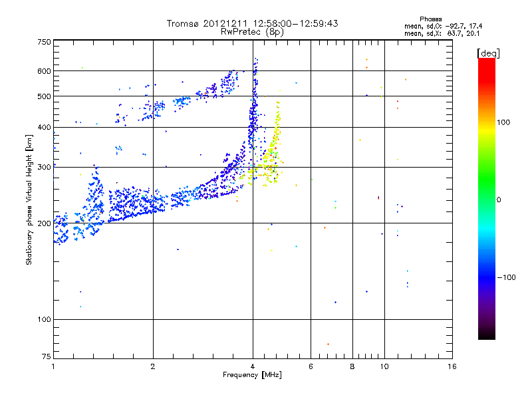Click the y-axis tick label '75'
532x399 pixels.
(x=47, y=356)
